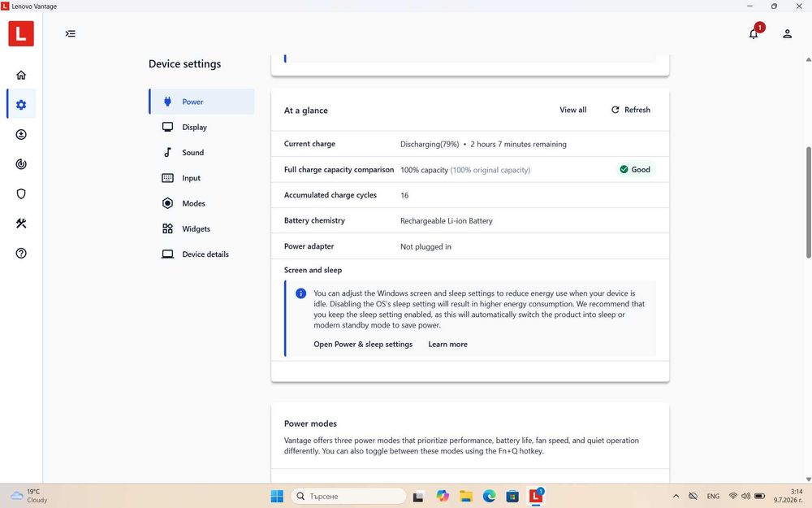812x508 pixels.
Task: Open the Home icon in sidebar
Action: pyautogui.click(x=21, y=75)
